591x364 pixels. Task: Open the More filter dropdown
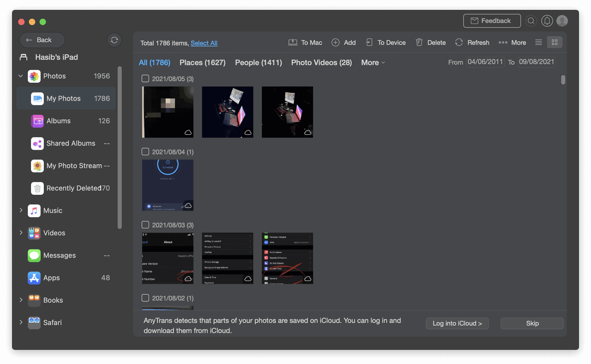372,62
